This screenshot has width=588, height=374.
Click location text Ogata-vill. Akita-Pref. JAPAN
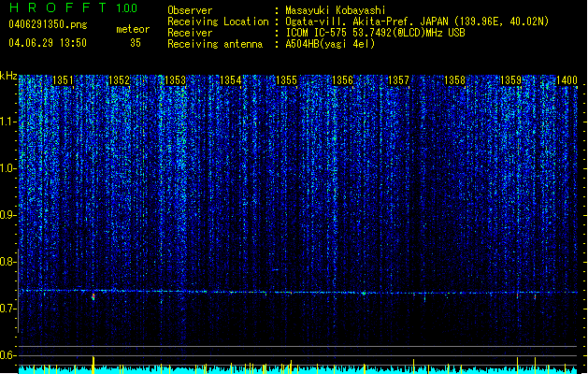[x=366, y=22]
